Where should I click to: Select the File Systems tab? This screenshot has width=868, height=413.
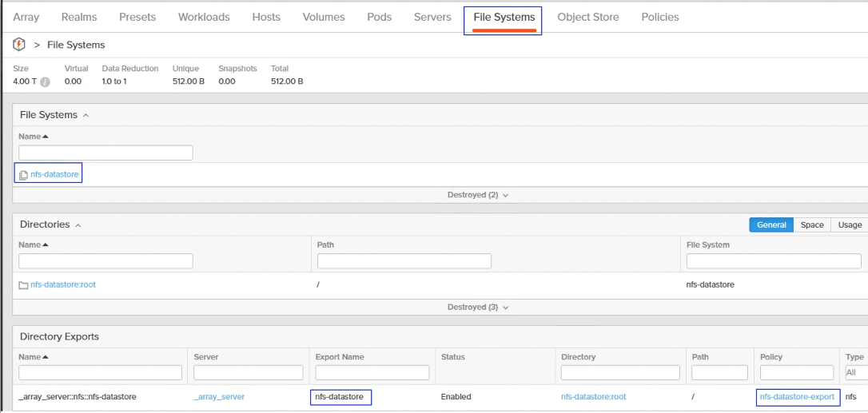click(x=504, y=17)
